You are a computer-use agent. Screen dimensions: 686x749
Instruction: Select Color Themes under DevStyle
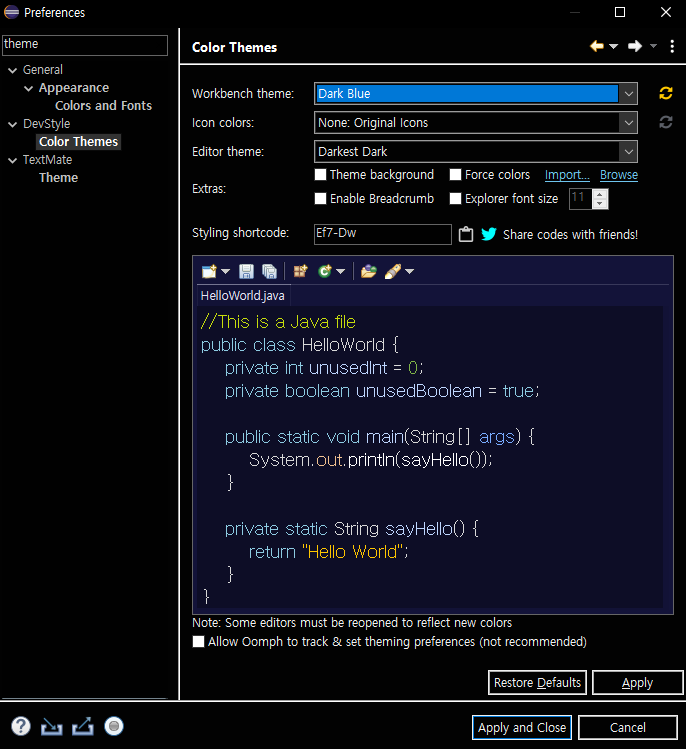tap(78, 142)
